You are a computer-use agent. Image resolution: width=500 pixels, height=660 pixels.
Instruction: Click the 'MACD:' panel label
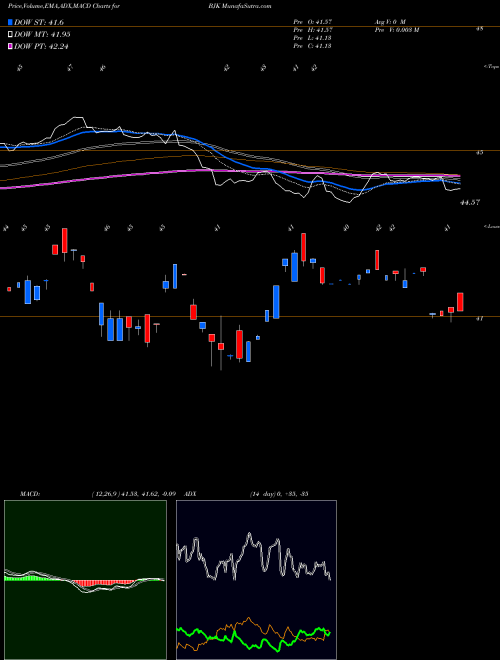(x=29, y=494)
